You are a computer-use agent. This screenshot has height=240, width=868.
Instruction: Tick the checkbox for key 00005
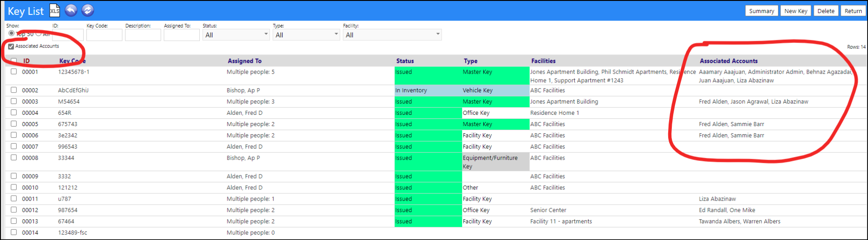tap(14, 124)
